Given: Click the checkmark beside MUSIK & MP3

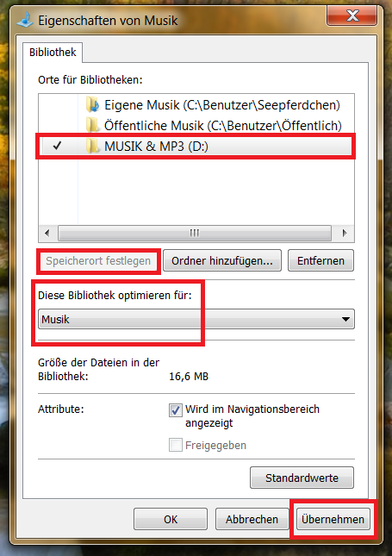Looking at the screenshot, I should pos(57,146).
